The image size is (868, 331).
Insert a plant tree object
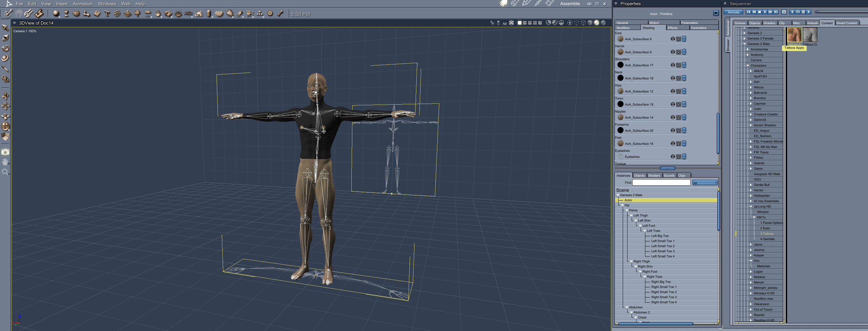click(x=138, y=13)
